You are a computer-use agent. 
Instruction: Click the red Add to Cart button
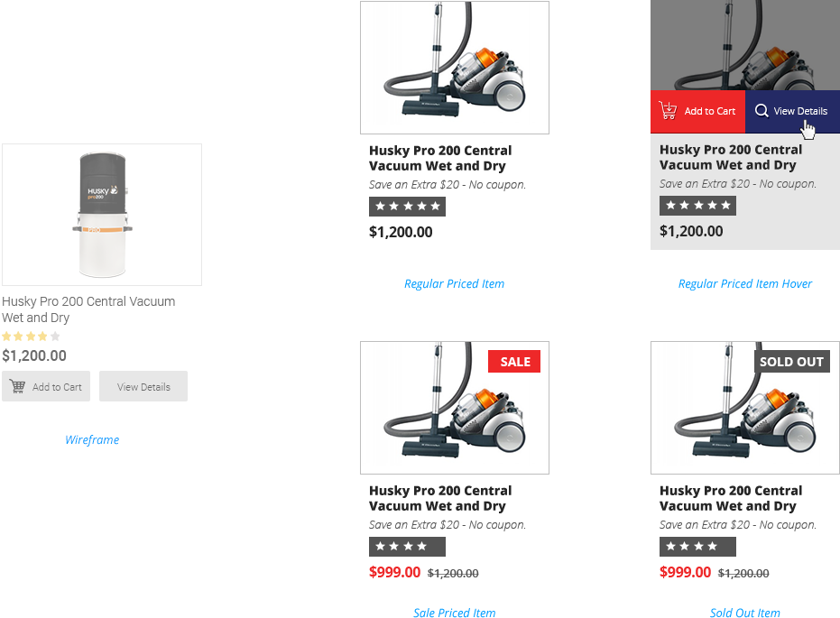tap(697, 111)
